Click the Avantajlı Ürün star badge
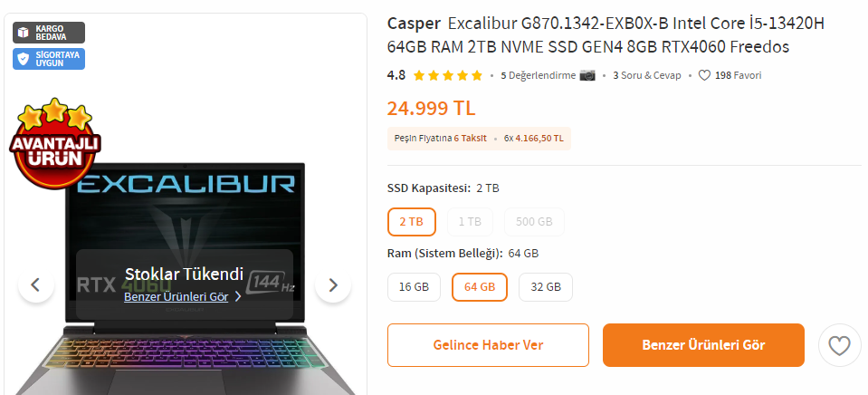 (55, 142)
